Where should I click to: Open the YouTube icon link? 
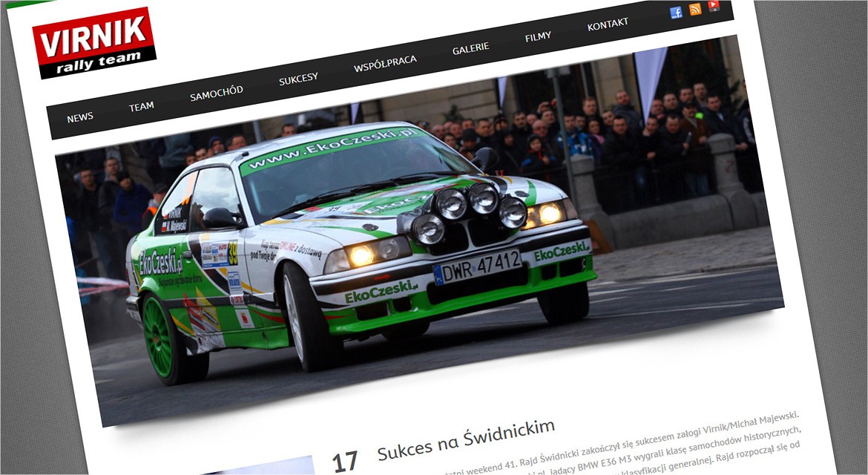point(714,5)
